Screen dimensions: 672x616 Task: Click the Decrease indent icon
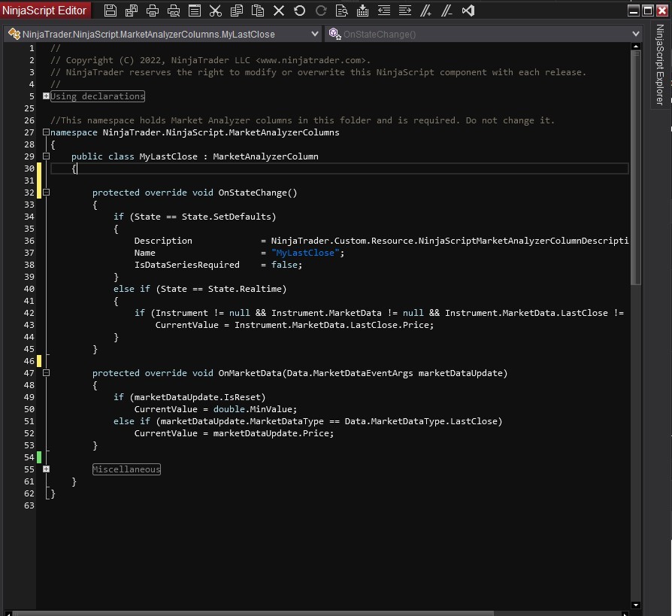click(384, 11)
